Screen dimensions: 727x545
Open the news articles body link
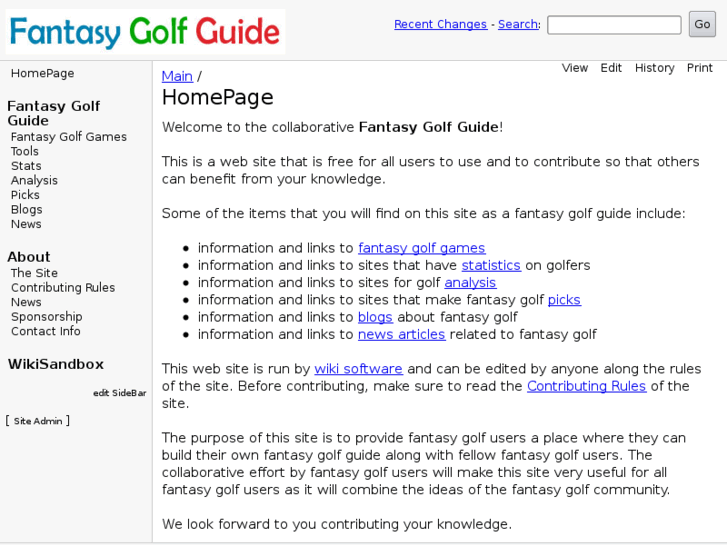click(x=401, y=334)
